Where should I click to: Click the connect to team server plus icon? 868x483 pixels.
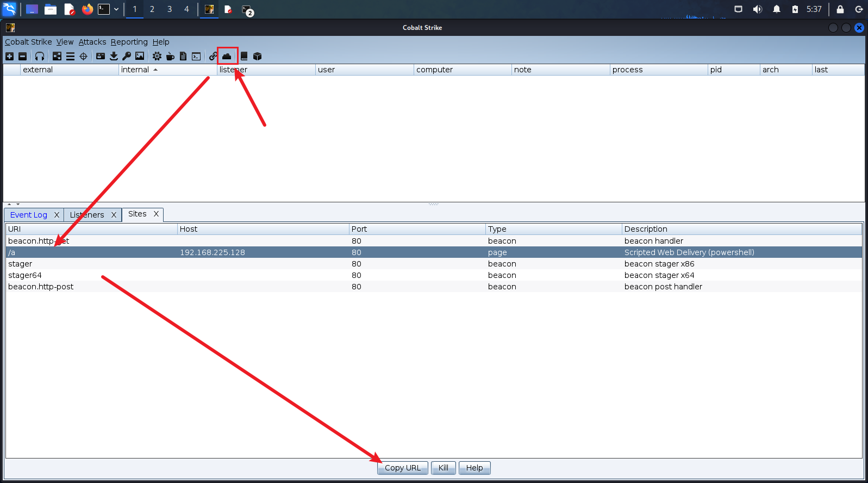[x=9, y=56]
